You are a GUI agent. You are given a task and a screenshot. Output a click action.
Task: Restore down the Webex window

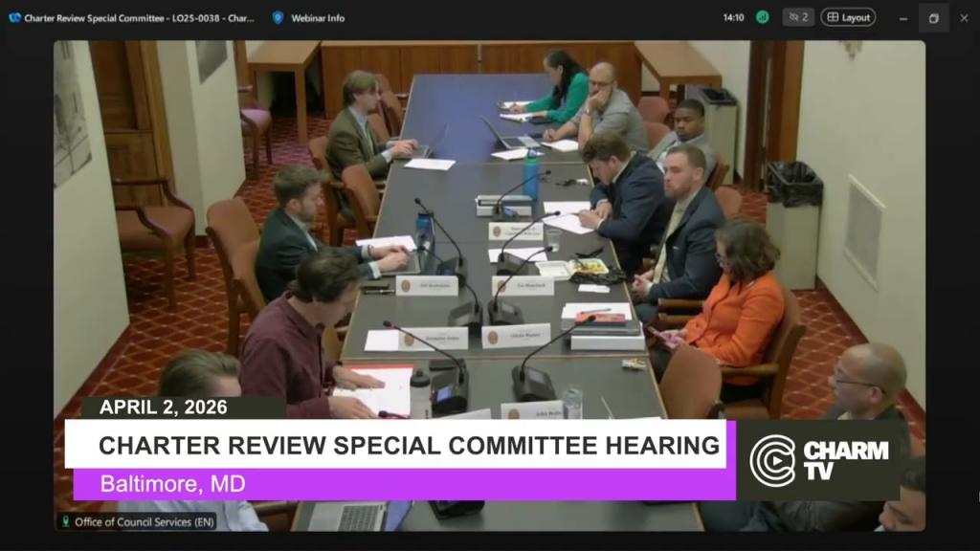point(933,17)
